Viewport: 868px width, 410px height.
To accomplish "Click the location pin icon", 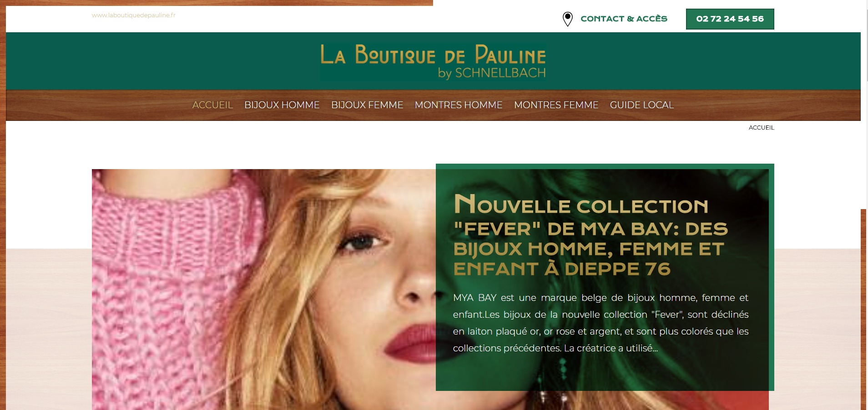I will [567, 19].
